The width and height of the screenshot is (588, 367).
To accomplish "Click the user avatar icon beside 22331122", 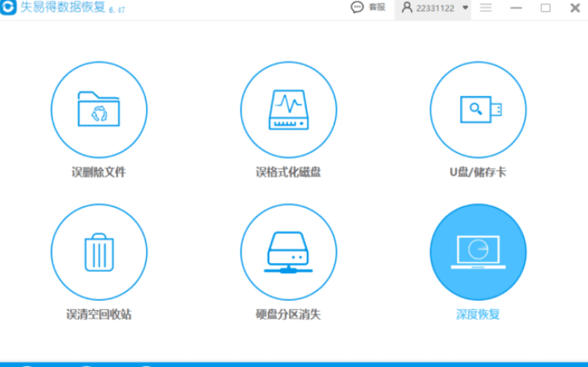I will tap(407, 8).
